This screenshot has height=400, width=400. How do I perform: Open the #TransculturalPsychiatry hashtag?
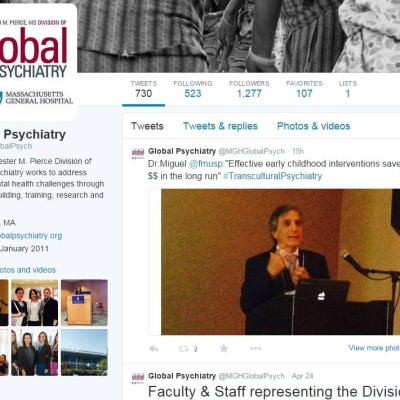273,176
